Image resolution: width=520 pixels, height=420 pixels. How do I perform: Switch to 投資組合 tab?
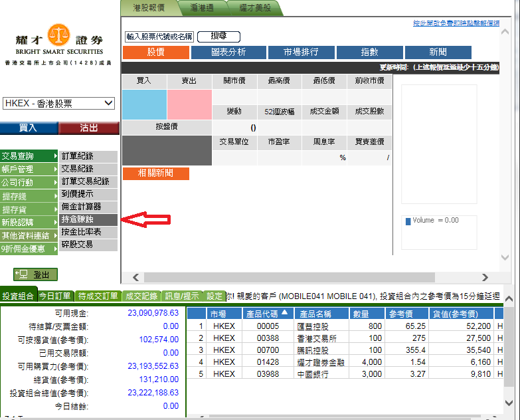pos(18,296)
